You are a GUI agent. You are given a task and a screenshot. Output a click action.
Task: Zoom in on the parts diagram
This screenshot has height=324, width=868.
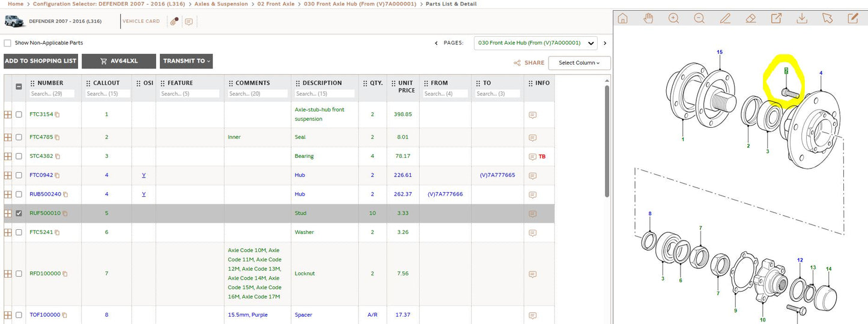click(673, 18)
